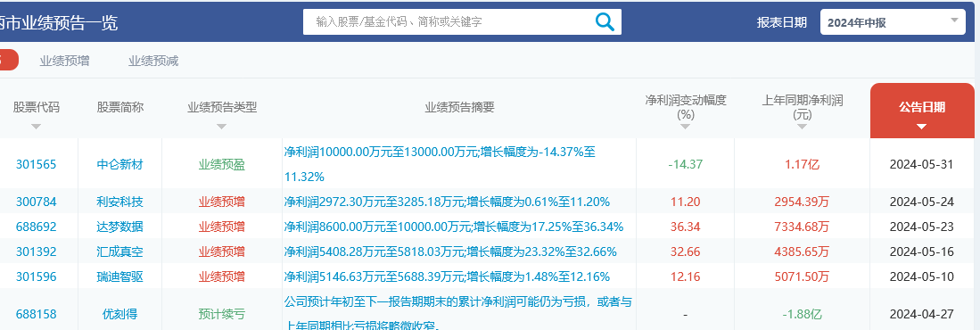The width and height of the screenshot is (980, 330).
Task: Sort by 公告日期 column header
Action: (x=922, y=111)
